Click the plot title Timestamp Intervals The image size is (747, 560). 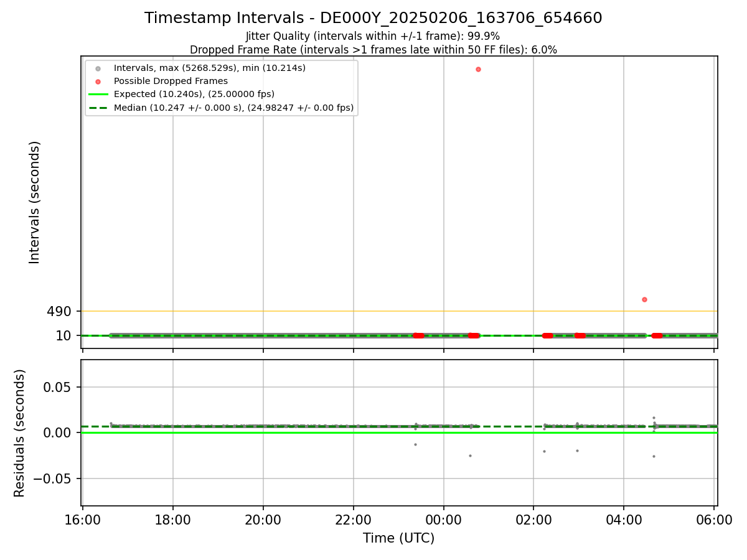(x=374, y=18)
